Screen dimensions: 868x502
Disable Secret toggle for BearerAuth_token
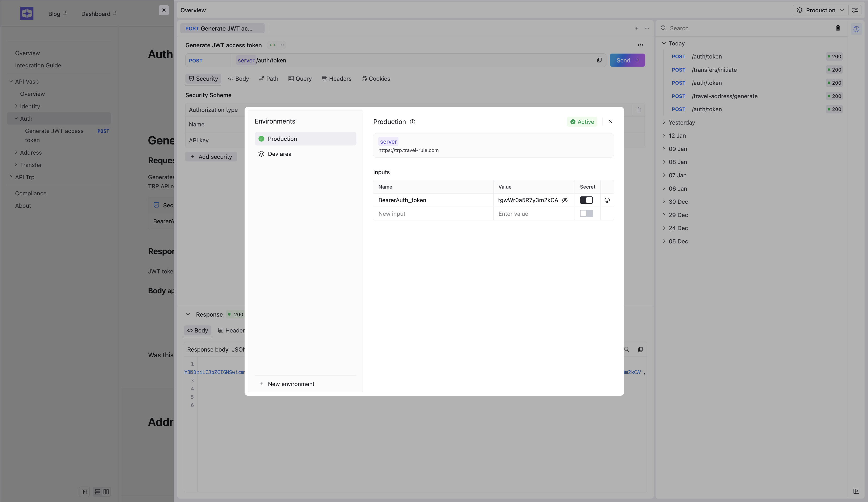pos(586,200)
